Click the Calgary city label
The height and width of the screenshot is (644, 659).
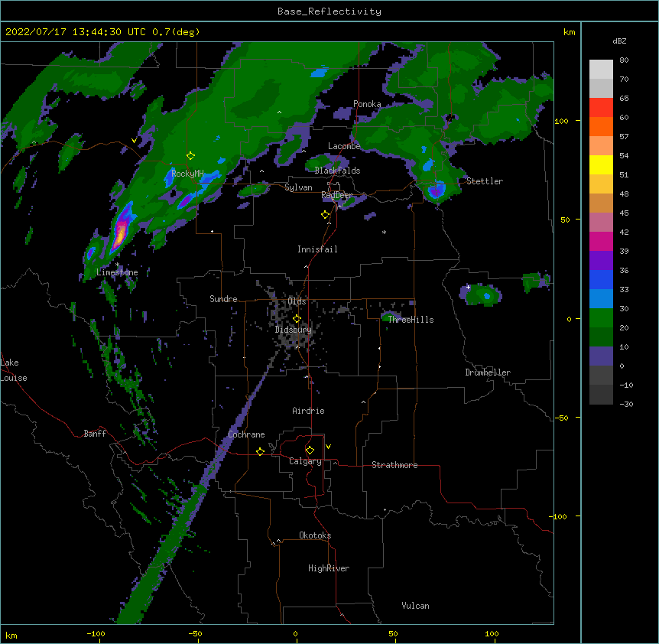tap(306, 461)
